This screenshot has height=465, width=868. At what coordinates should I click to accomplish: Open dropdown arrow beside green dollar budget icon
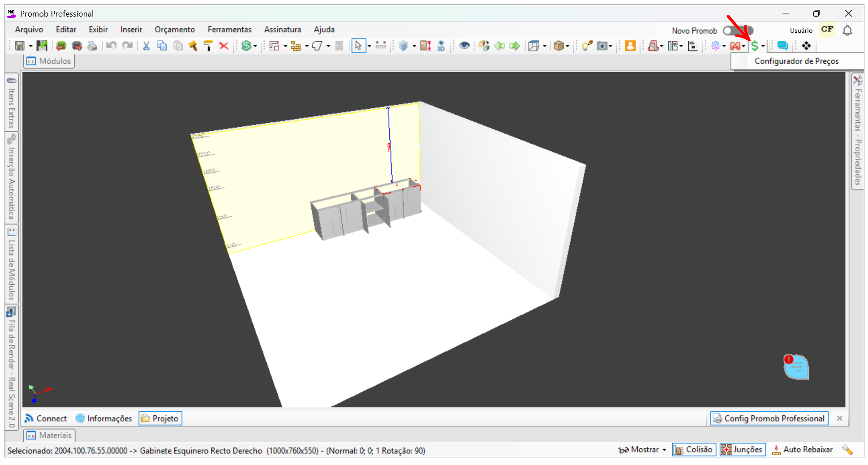(x=255, y=46)
